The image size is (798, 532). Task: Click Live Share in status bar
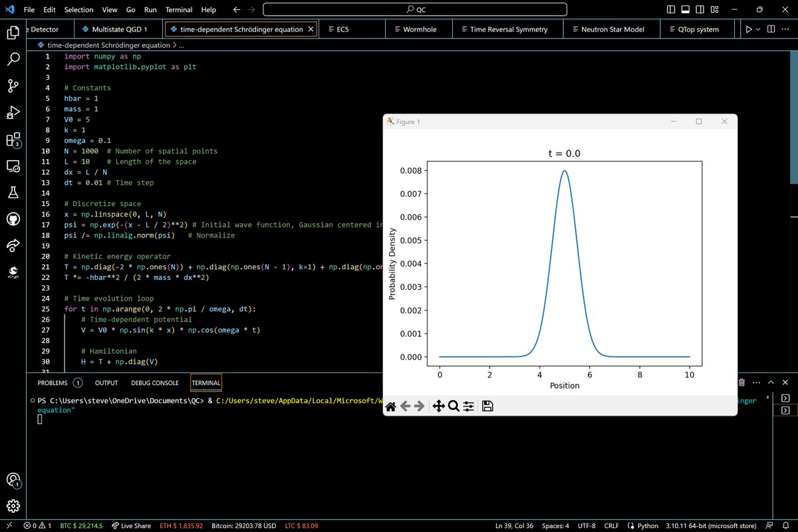click(x=132, y=525)
